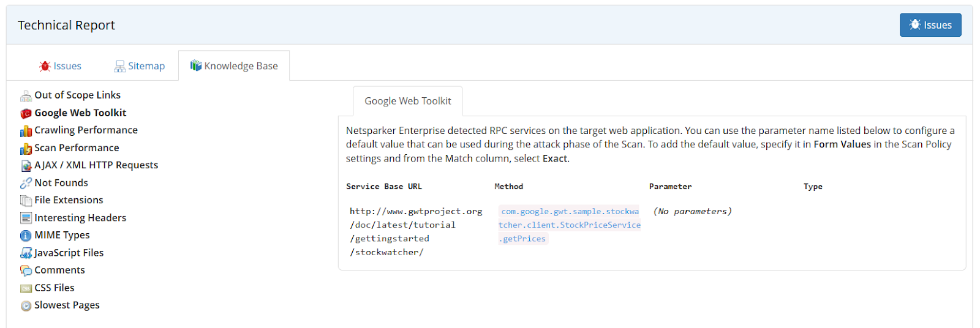Select CSS Files in the sidebar

pyautogui.click(x=54, y=288)
